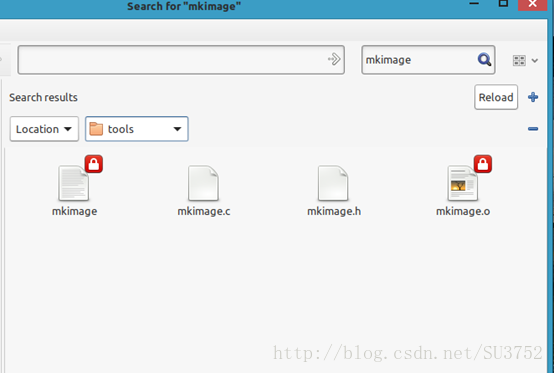Click the mkimage.h file name label

pyautogui.click(x=334, y=211)
